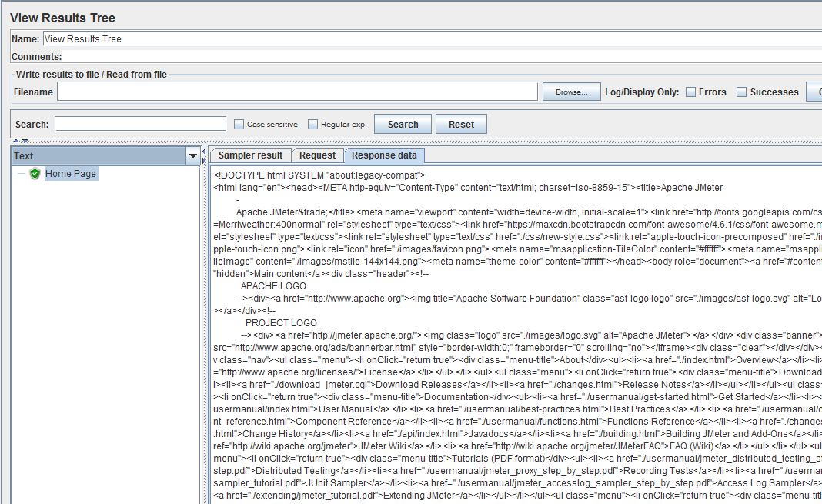This screenshot has height=504, width=822.
Task: Click the right-arrow icon on the vertical splitter
Action: click(x=204, y=162)
